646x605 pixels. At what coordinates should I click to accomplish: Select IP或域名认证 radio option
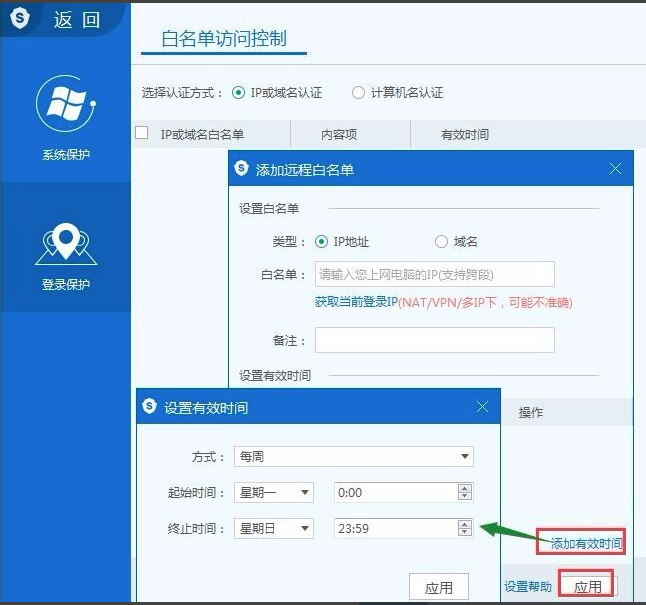point(238,93)
